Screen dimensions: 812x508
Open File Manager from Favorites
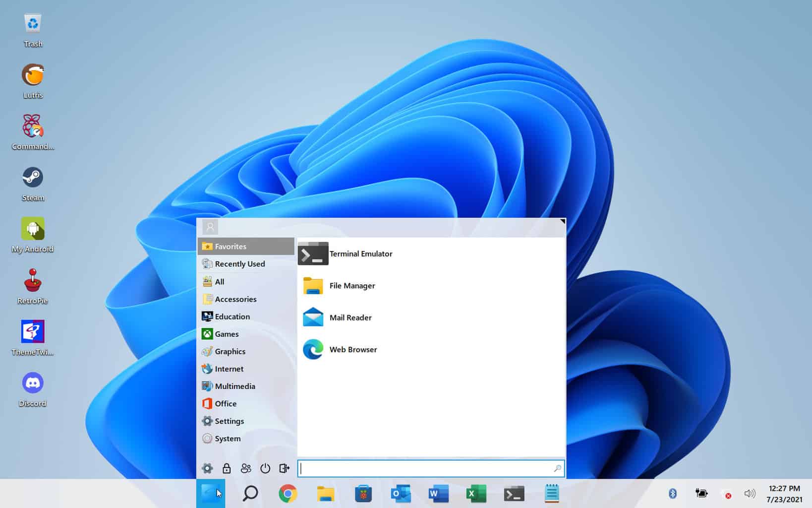point(431,286)
